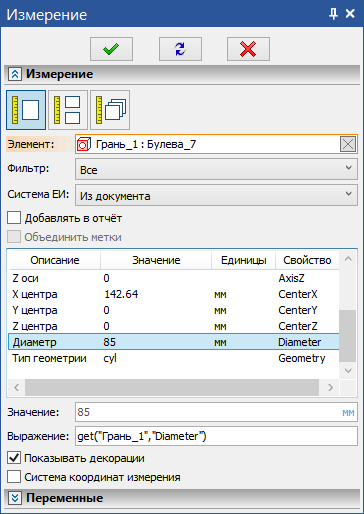The image size is (364, 514).
Task: Open the Система ЕИ dropdown
Action: (216, 196)
